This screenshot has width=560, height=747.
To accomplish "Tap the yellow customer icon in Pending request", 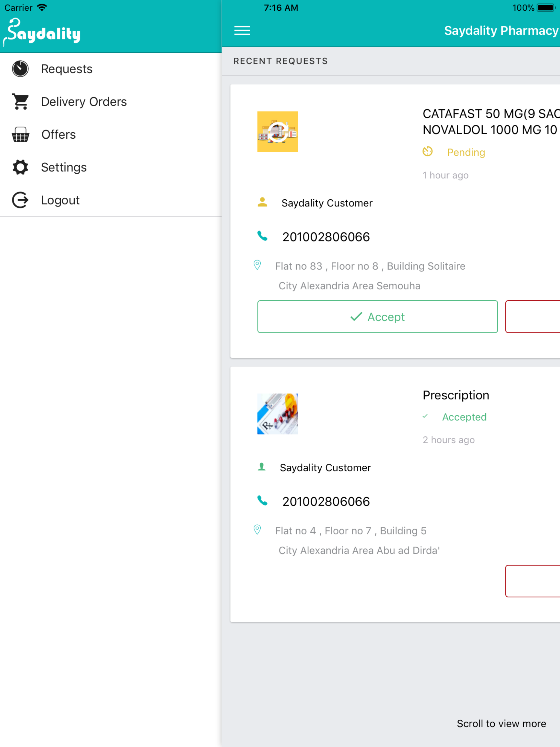I will coord(262,202).
